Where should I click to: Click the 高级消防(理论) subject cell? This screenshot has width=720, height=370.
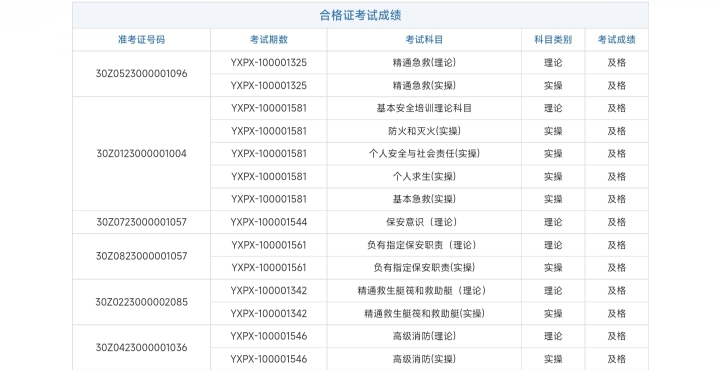424,336
